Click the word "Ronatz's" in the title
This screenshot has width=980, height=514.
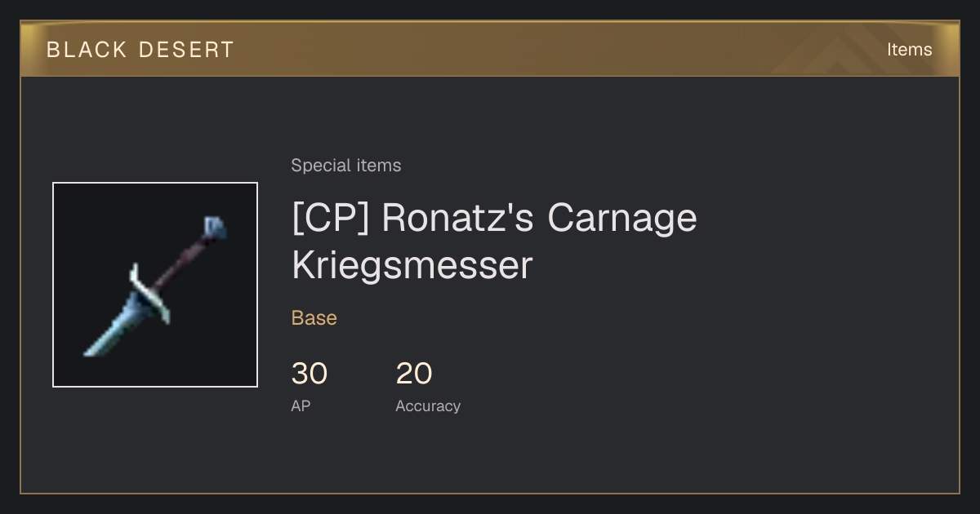pyautogui.click(x=457, y=218)
